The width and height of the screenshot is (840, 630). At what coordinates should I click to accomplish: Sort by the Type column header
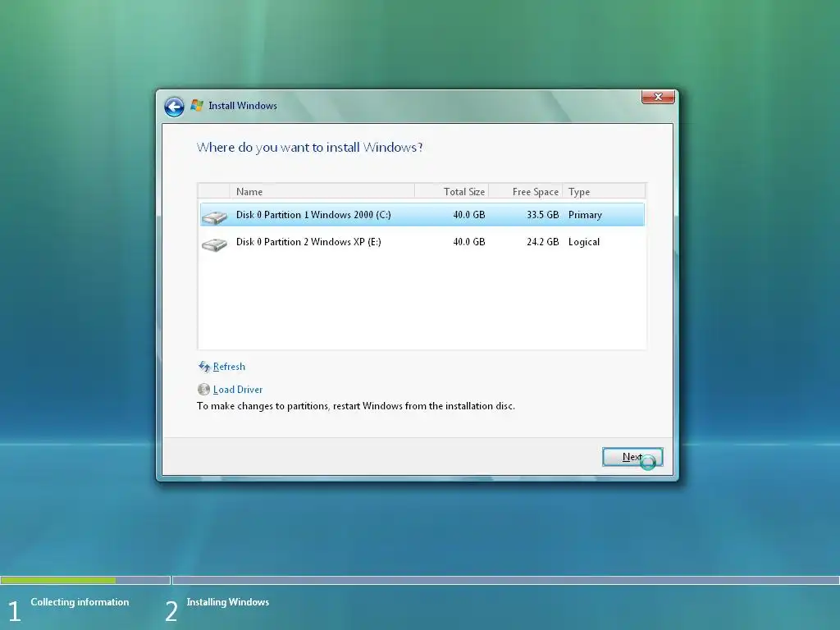coord(604,191)
